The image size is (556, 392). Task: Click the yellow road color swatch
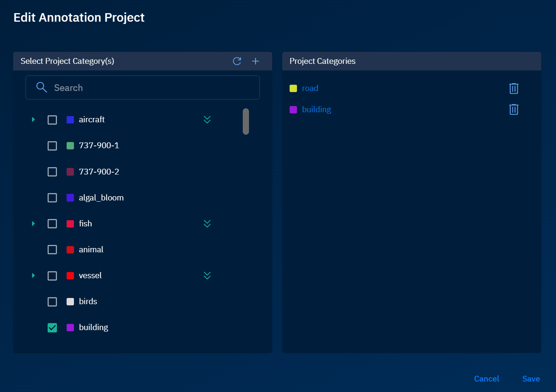click(293, 89)
